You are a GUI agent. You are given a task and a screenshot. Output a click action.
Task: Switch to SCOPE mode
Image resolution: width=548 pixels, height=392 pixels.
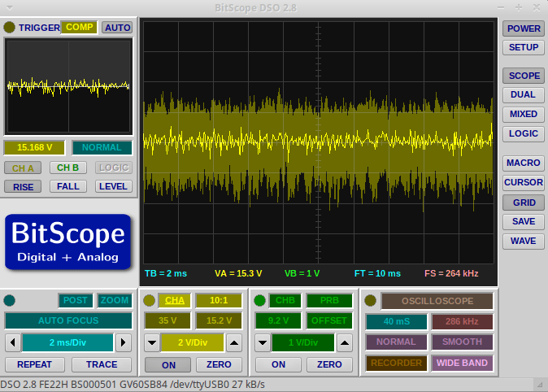click(524, 76)
